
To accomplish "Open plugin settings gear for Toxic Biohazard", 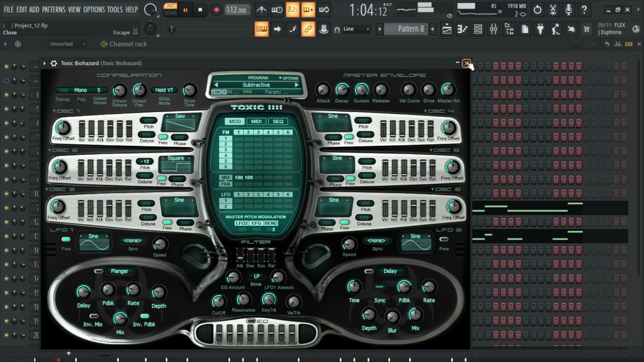I will tap(54, 63).
